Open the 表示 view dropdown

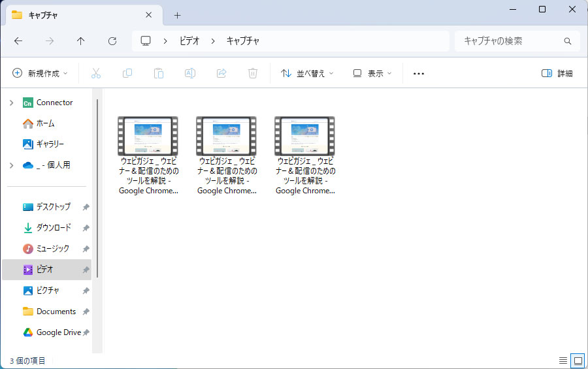(372, 73)
